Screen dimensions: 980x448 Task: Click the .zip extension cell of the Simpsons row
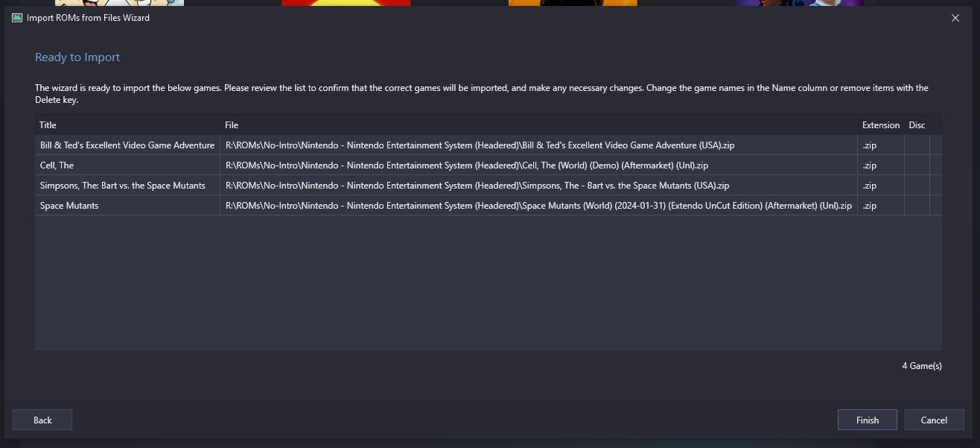(881, 186)
